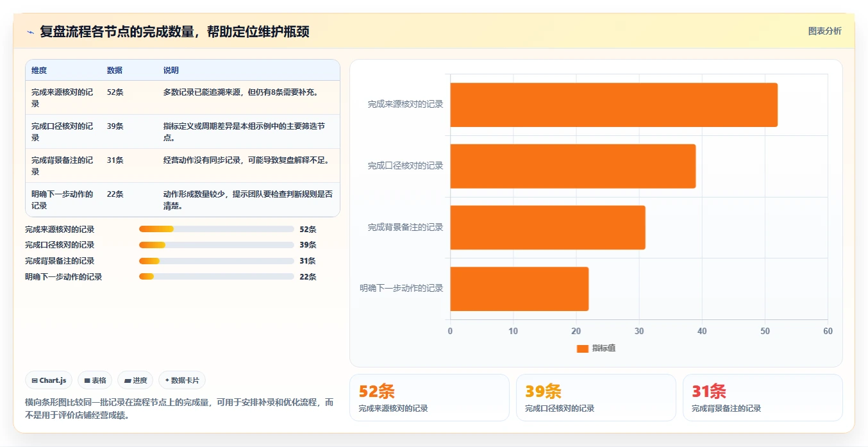
Task: Click table cell 指标定义或周期差异
Action: [248, 132]
